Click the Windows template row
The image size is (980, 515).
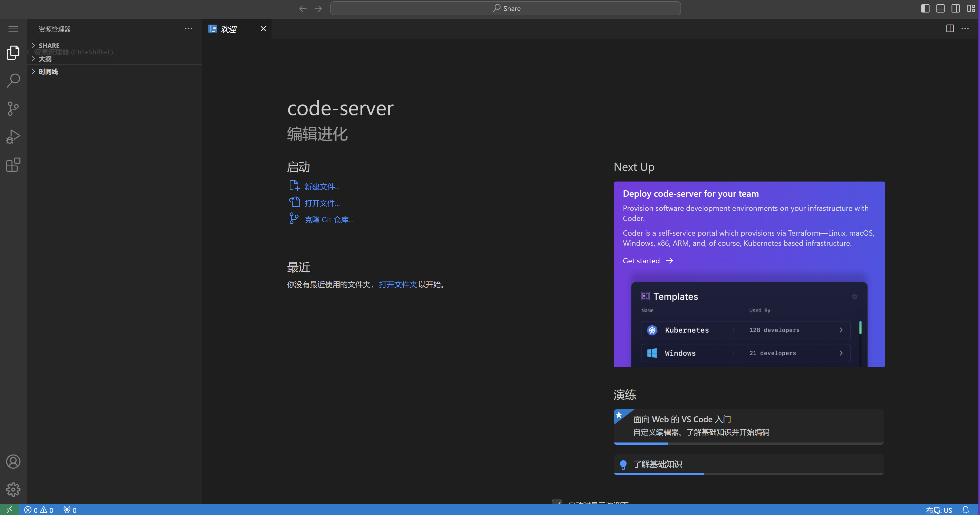pyautogui.click(x=746, y=353)
